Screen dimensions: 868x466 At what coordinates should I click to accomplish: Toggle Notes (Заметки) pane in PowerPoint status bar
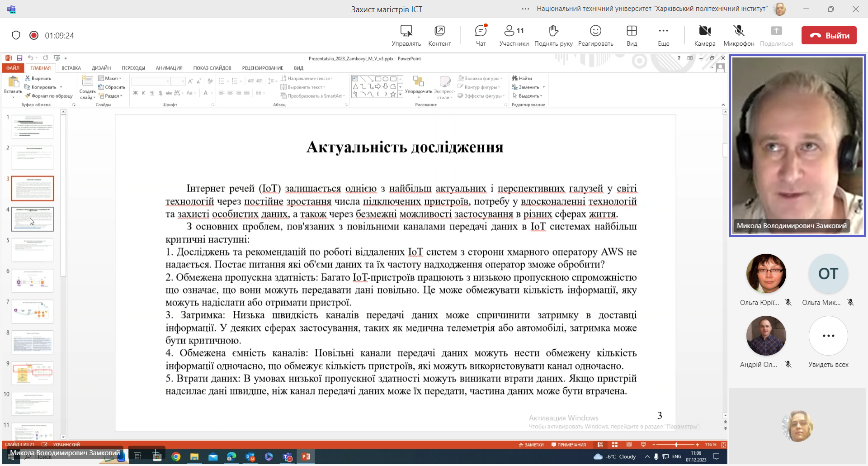click(531, 445)
